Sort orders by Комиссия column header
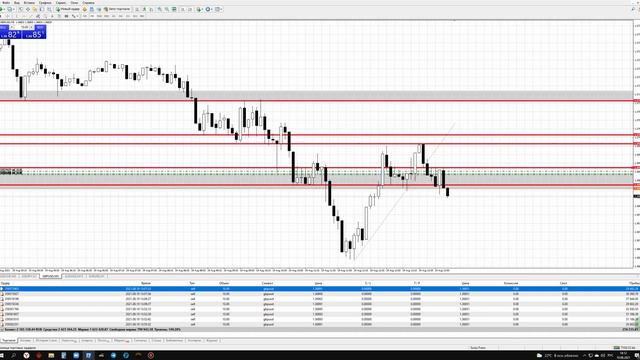Viewport: 640px width, 360px height. click(x=511, y=283)
